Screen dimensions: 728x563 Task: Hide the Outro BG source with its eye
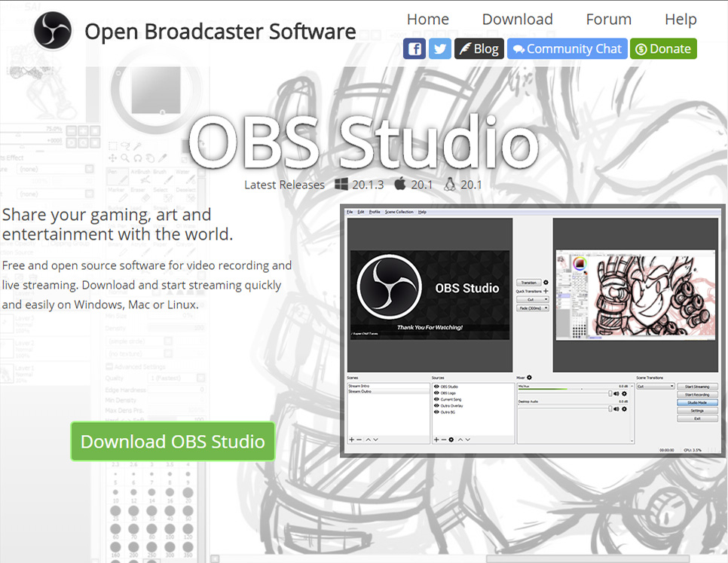(x=436, y=412)
